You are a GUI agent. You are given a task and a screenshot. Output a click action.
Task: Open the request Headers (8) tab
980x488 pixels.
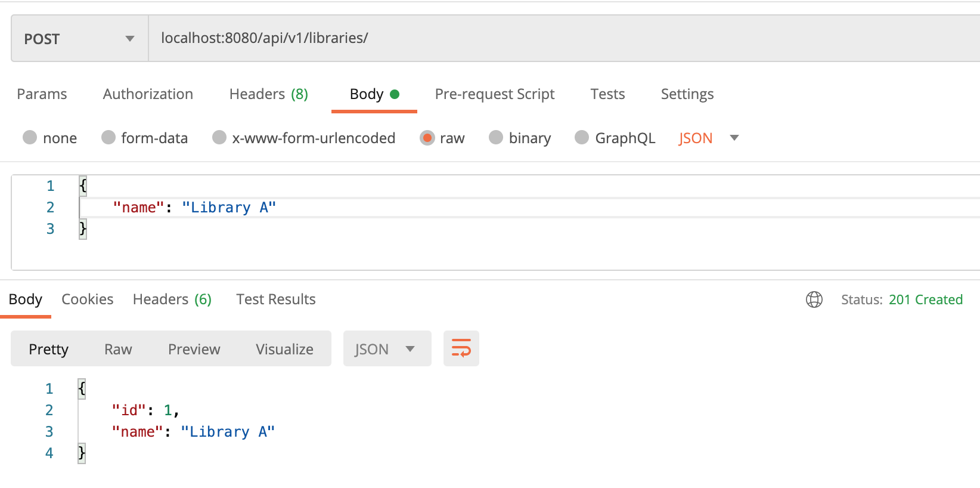[x=268, y=94]
